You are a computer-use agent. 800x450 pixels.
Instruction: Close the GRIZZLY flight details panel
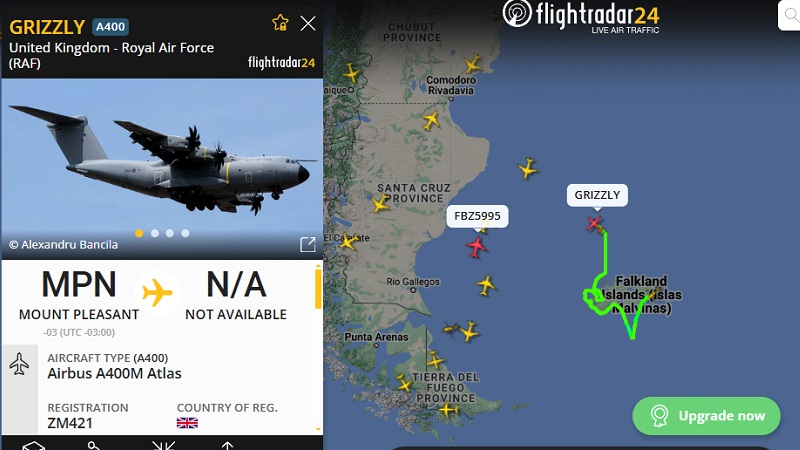click(x=308, y=23)
